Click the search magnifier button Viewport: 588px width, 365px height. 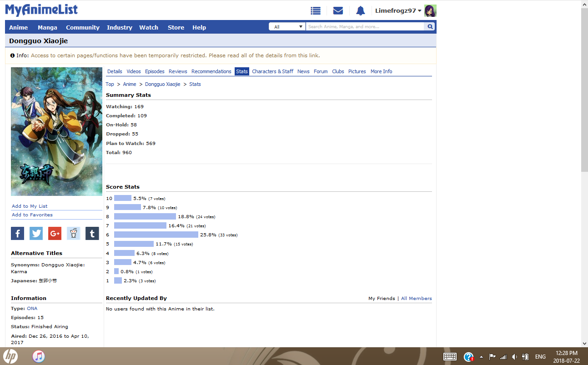[x=430, y=27]
